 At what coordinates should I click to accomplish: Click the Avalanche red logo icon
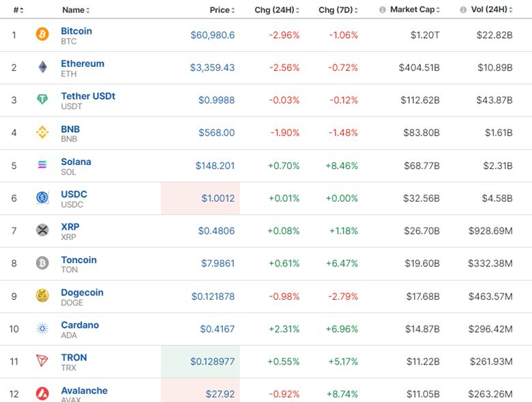[x=42, y=394]
